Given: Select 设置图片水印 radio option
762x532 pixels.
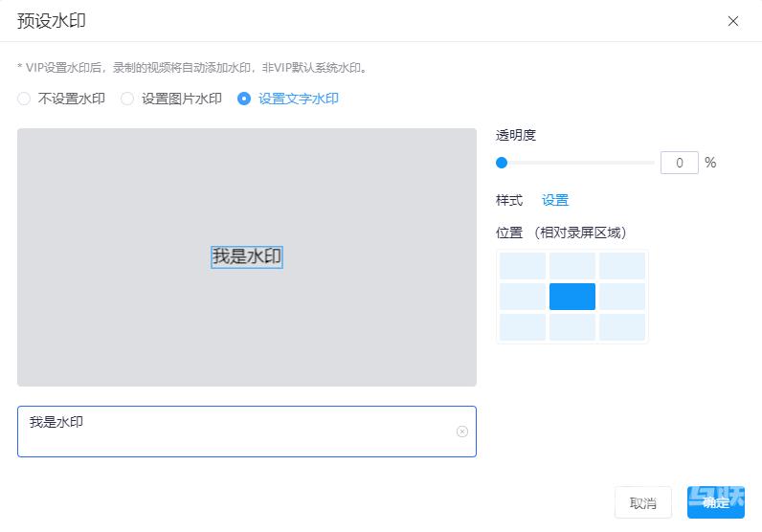Looking at the screenshot, I should (127, 99).
